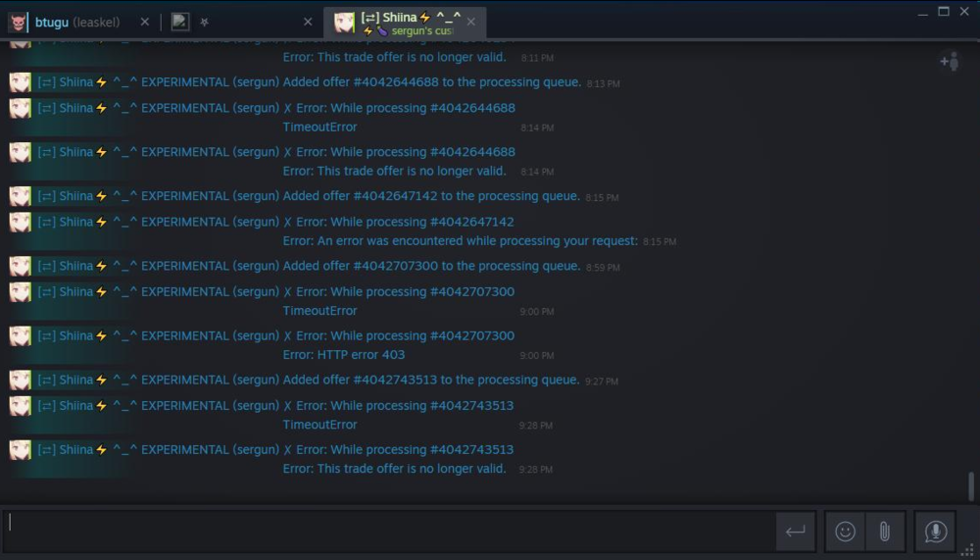This screenshot has height=560, width=980.
Task: Add a friend to this chat
Action: [950, 62]
